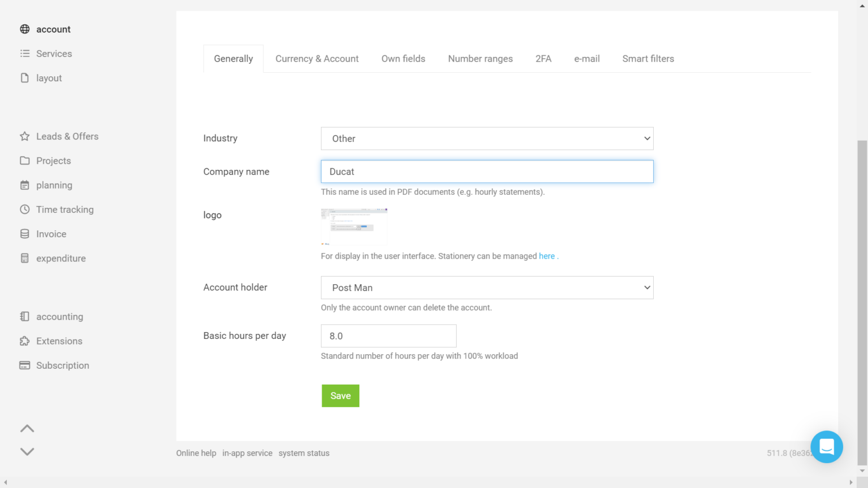Screen dimensions: 868x488
Task: Open the chat support bubble
Action: pyautogui.click(x=826, y=447)
